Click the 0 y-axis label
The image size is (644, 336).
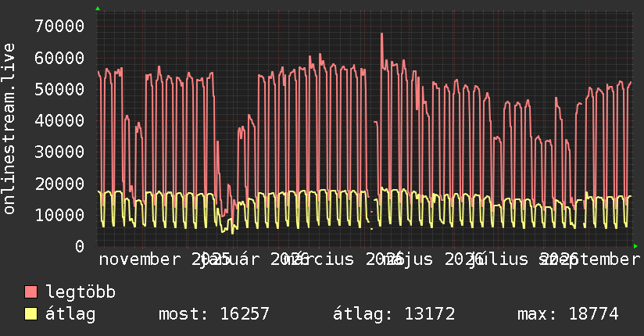tap(80, 246)
